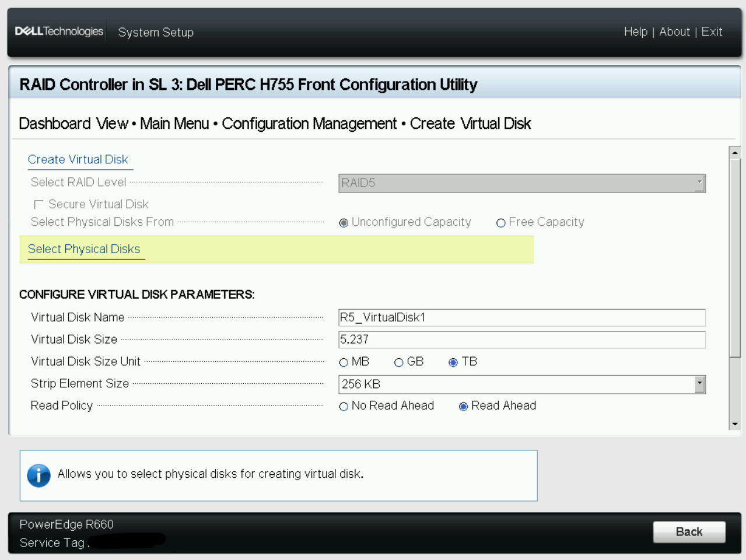This screenshot has height=560, width=746.
Task: Click the Virtual Disk Size field
Action: 522,339
